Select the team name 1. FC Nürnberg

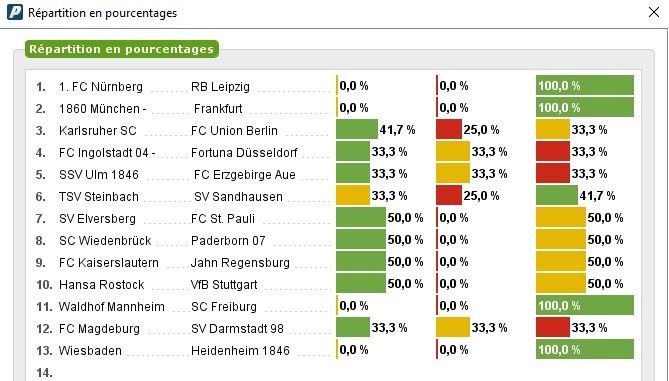point(101,87)
